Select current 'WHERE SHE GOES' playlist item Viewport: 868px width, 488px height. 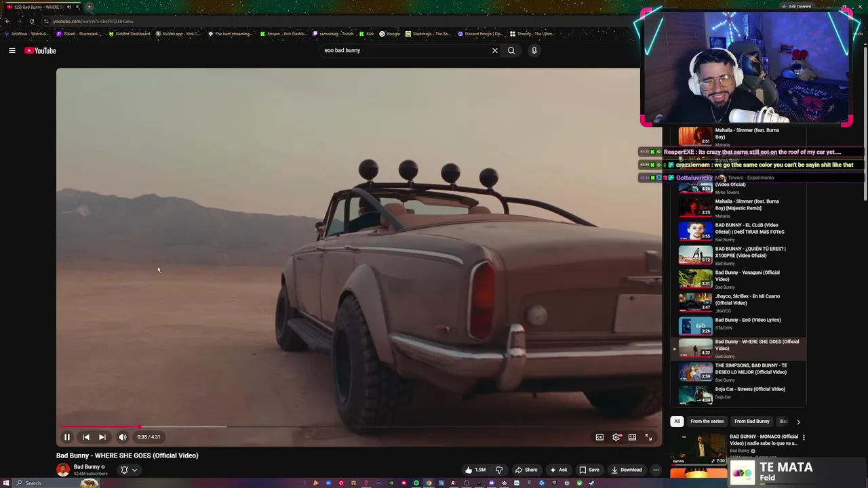(738, 348)
